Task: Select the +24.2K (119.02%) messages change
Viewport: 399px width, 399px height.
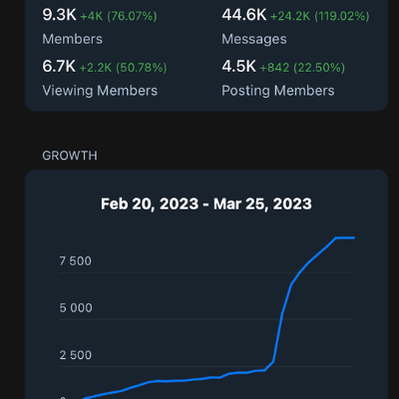Action: pyautogui.click(x=320, y=16)
